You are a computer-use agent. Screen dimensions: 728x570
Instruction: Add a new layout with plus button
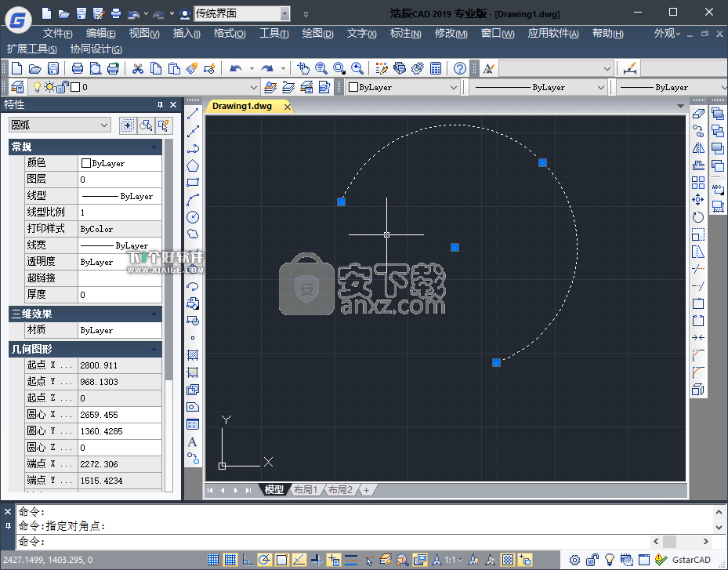366,490
